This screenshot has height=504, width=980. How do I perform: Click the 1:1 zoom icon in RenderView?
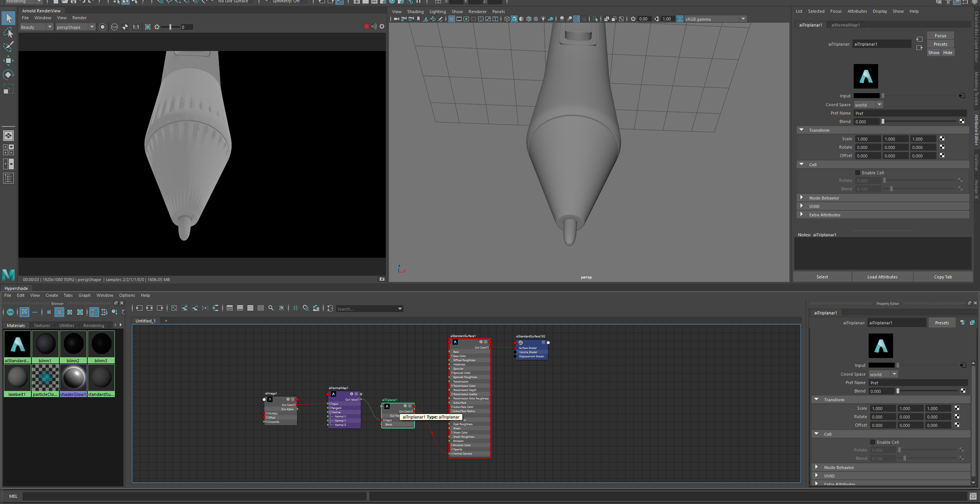[x=136, y=27]
